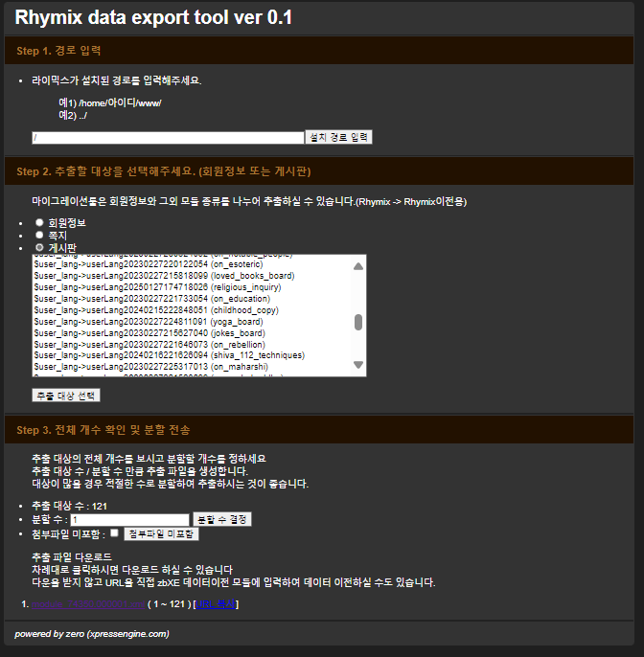Click the URL 복사 link
644x657 pixels.
pyautogui.click(x=216, y=604)
